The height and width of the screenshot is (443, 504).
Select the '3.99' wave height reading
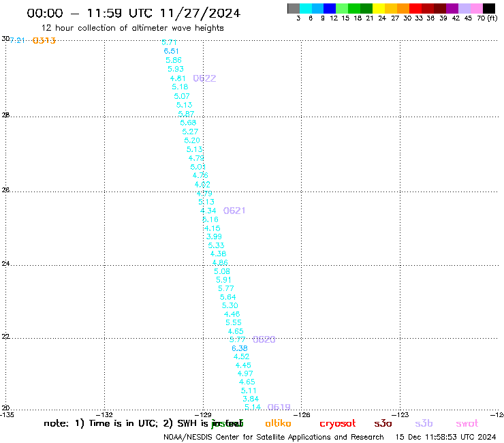point(214,236)
